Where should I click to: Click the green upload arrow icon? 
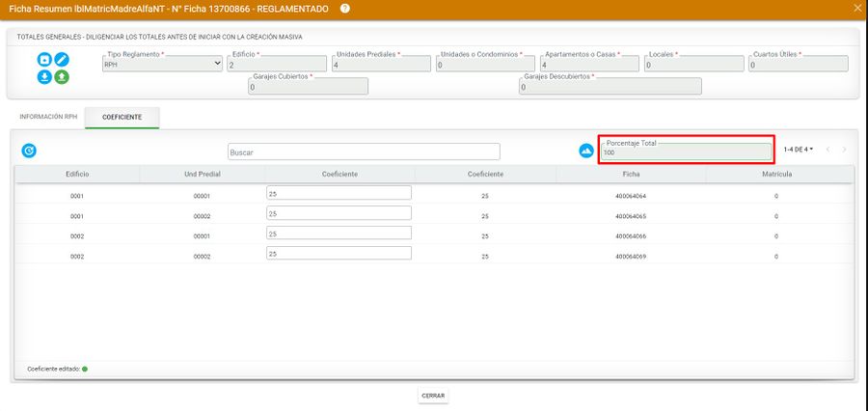pos(62,77)
